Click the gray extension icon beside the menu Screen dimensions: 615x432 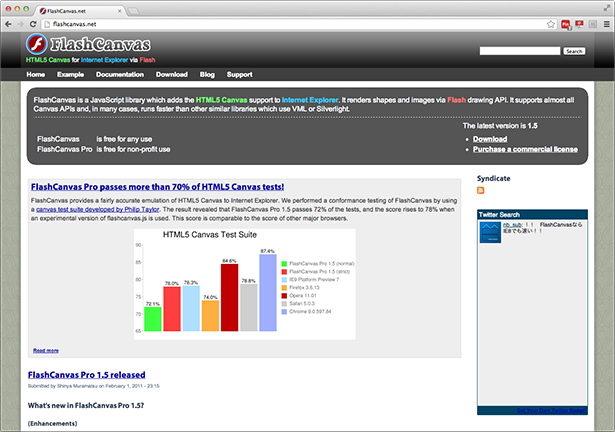pyautogui.click(x=593, y=24)
